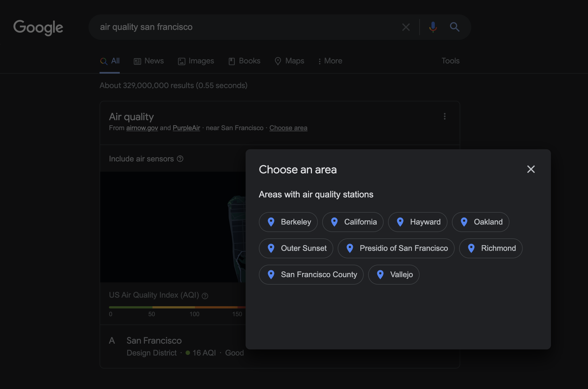Go to Google homepage via logo
The height and width of the screenshot is (389, 588).
(38, 27)
